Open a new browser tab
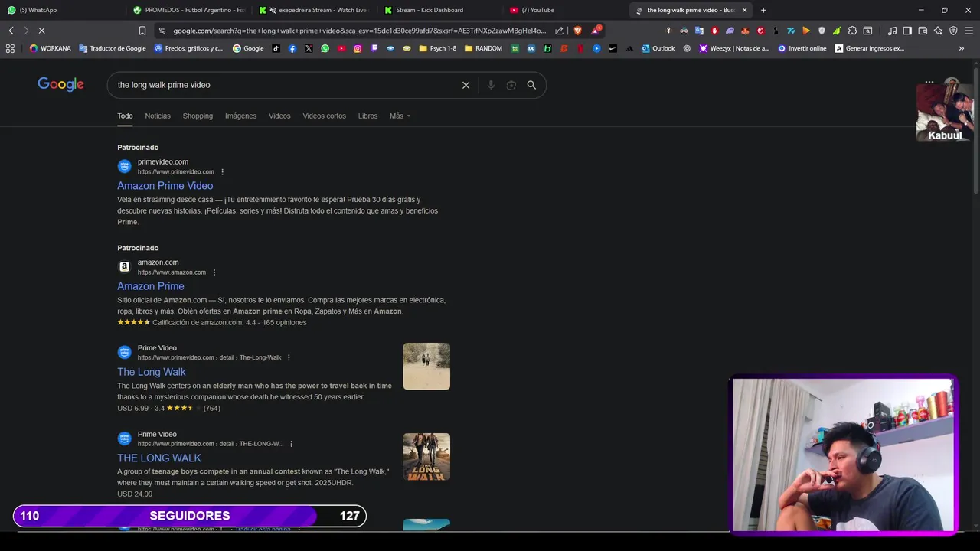Image resolution: width=980 pixels, height=551 pixels. click(763, 10)
